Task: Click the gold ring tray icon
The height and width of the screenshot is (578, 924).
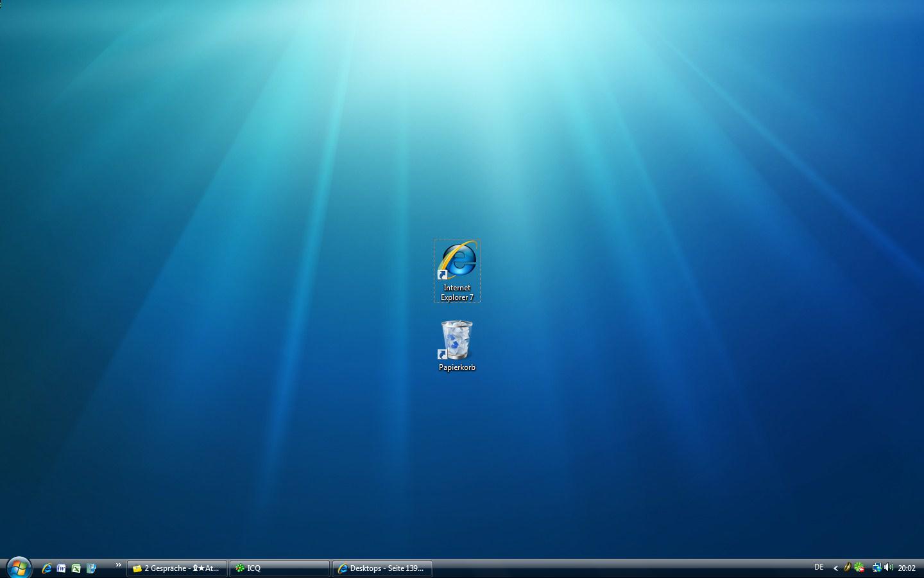Action: (x=847, y=568)
